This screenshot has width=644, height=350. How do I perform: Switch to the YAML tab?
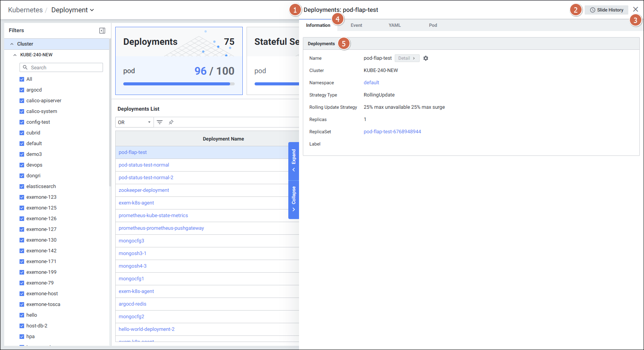tap(394, 25)
